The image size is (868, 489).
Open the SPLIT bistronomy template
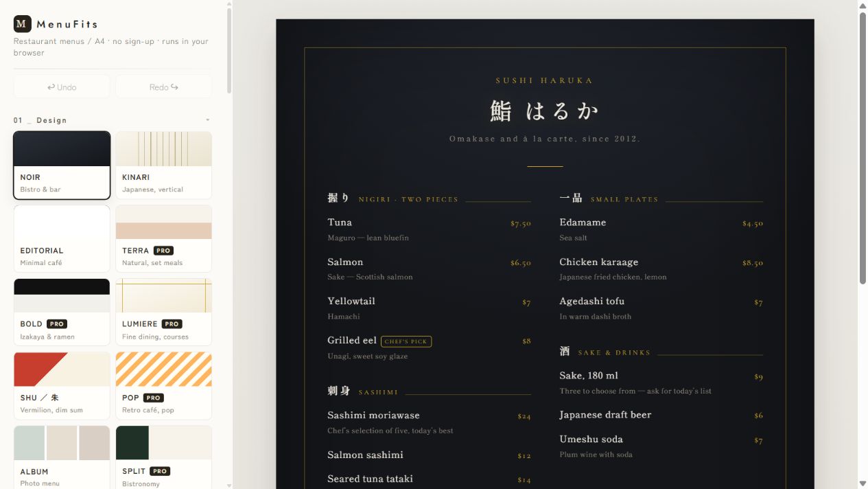[x=164, y=457]
